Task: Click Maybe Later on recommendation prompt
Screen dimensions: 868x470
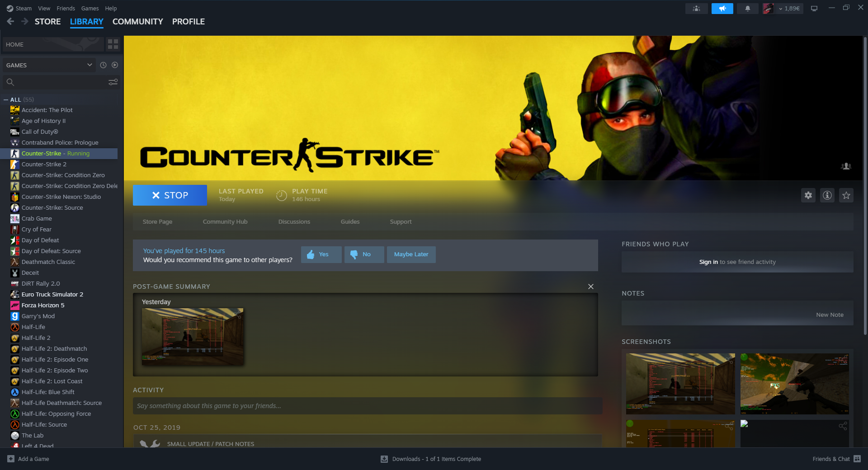Action: tap(411, 254)
